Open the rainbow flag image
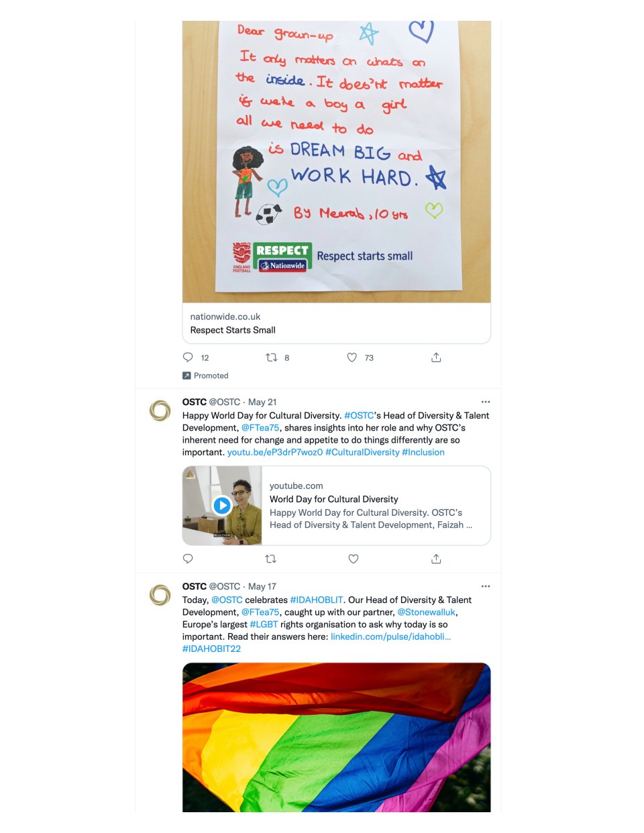Image resolution: width=644 pixels, height=833 pixels. point(336,737)
